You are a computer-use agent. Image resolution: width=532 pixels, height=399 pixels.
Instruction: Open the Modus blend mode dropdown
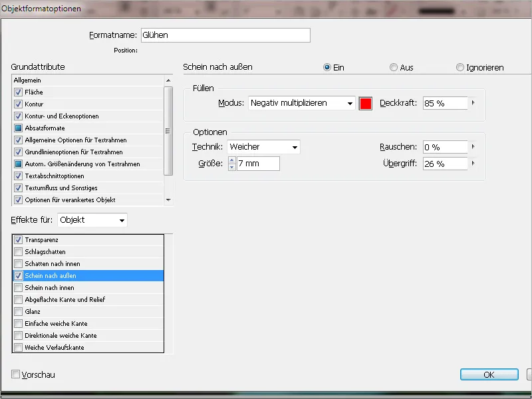click(x=302, y=103)
